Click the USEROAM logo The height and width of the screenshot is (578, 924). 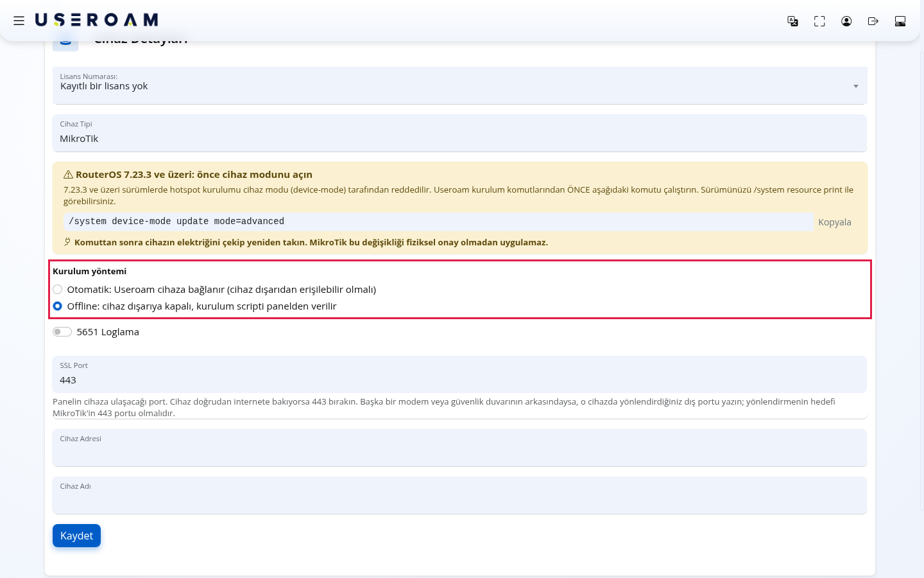coord(96,21)
